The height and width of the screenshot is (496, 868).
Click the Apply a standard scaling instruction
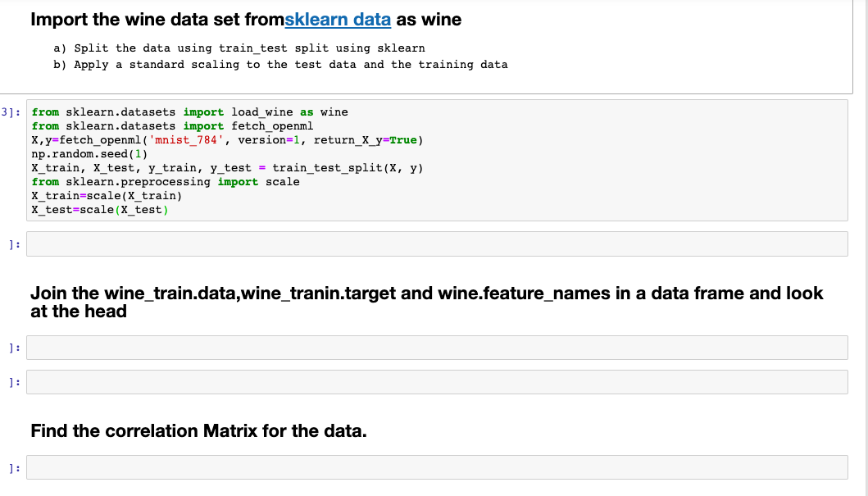tap(280, 64)
